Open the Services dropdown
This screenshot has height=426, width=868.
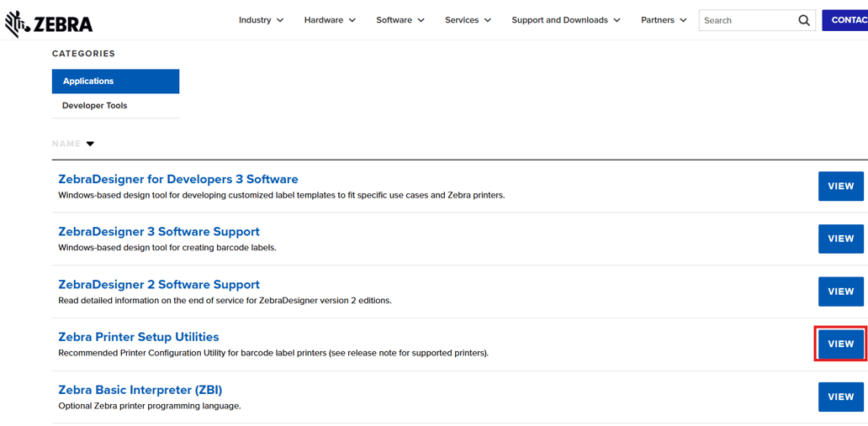coord(468,20)
